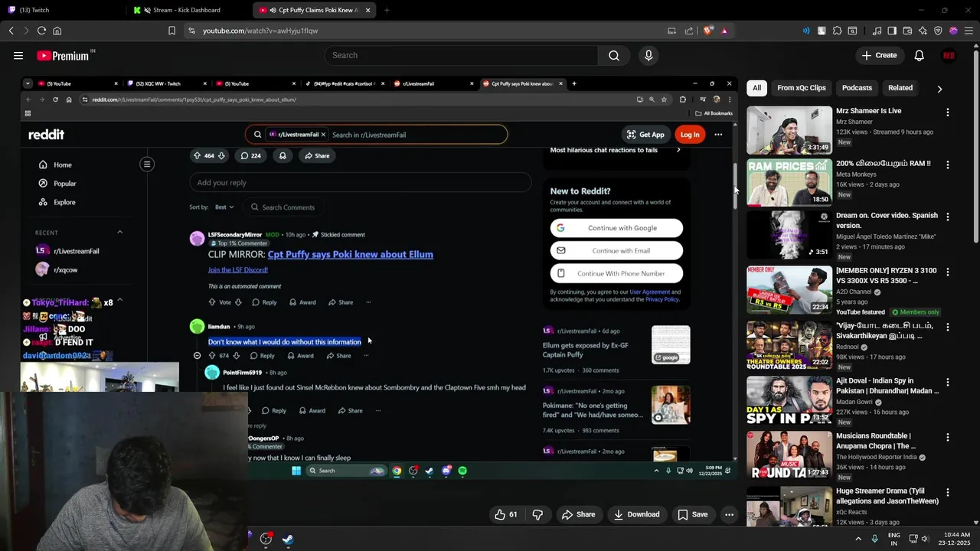Image resolution: width=980 pixels, height=551 pixels.
Task: Open options for Musicians Roundtable video
Action: coord(947,437)
